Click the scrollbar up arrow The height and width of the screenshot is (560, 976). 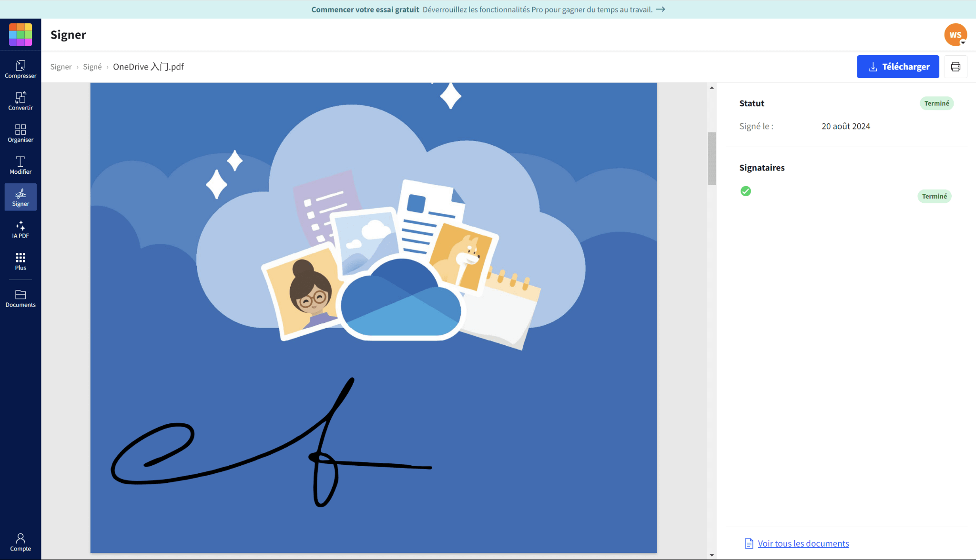pos(712,88)
